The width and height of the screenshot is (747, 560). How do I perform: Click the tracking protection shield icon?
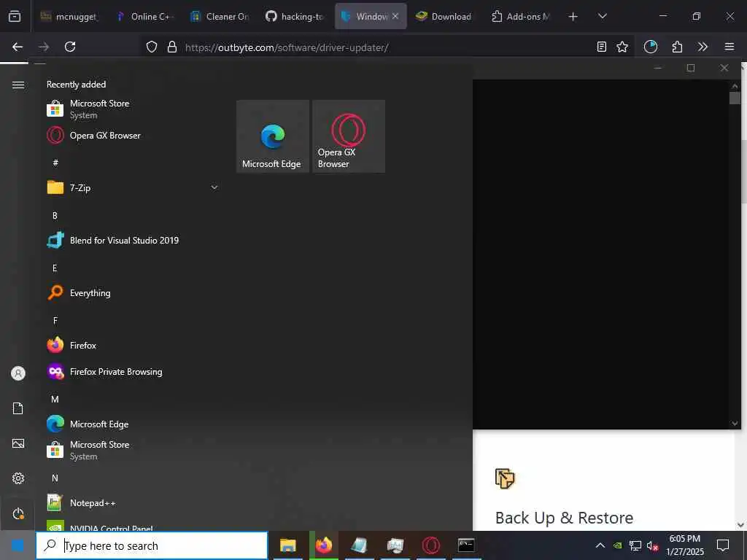pyautogui.click(x=152, y=47)
